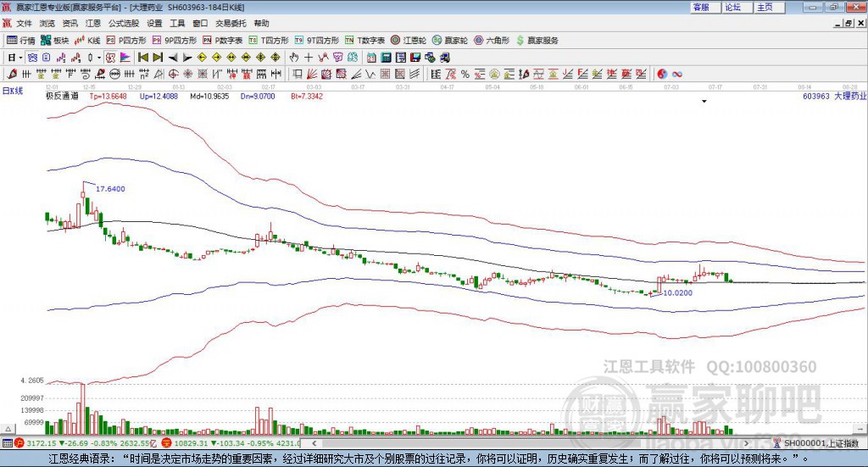Click 日K线 period label
The height and width of the screenshot is (467, 868).
(13, 91)
